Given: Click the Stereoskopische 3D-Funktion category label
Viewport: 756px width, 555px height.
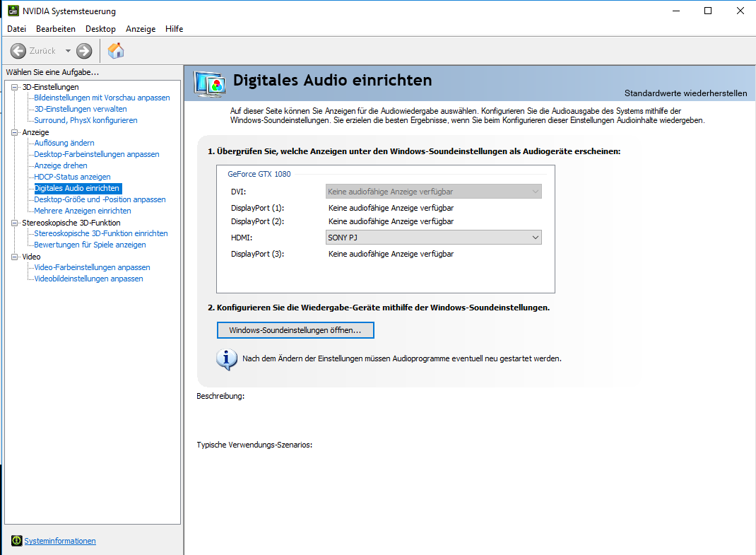Looking at the screenshot, I should [71, 223].
